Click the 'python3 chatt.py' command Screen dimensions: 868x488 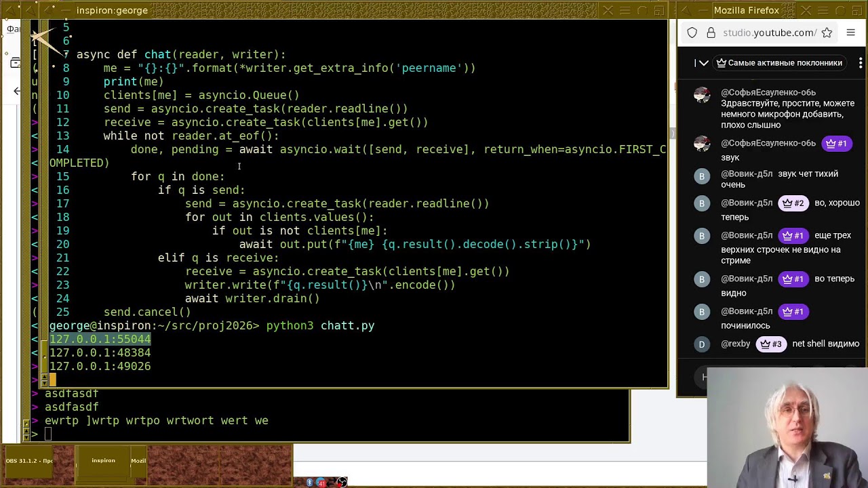(x=320, y=326)
